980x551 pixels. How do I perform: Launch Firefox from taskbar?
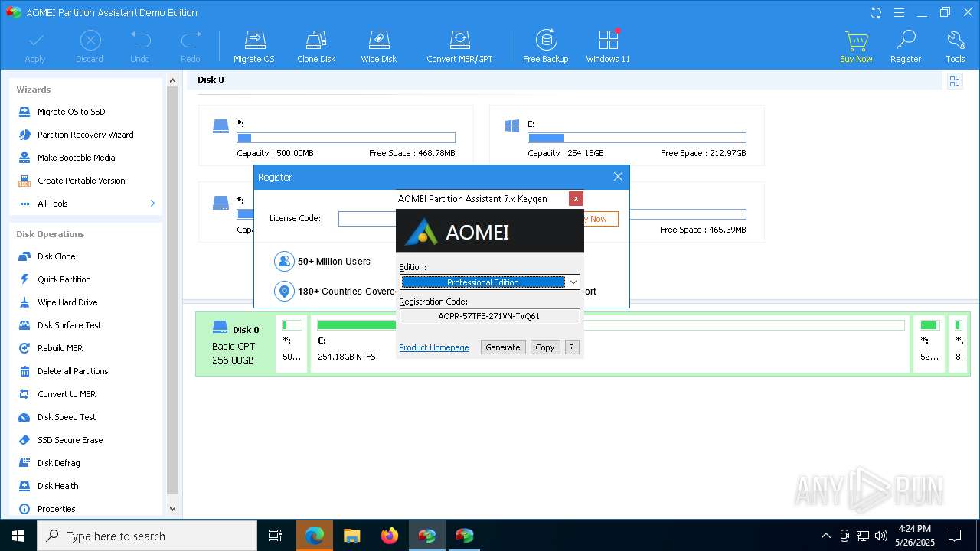pyautogui.click(x=390, y=536)
